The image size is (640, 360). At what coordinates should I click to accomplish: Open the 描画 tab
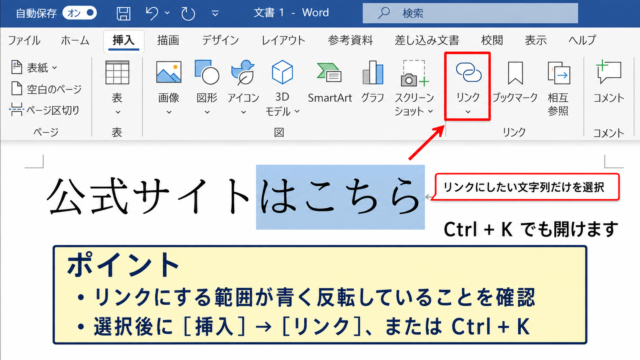click(x=168, y=40)
